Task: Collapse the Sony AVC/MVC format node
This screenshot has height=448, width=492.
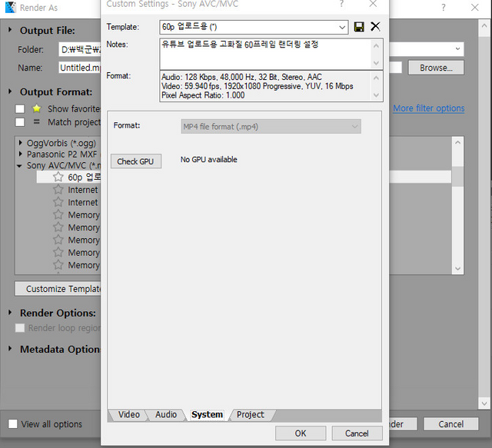Action: click(19, 166)
